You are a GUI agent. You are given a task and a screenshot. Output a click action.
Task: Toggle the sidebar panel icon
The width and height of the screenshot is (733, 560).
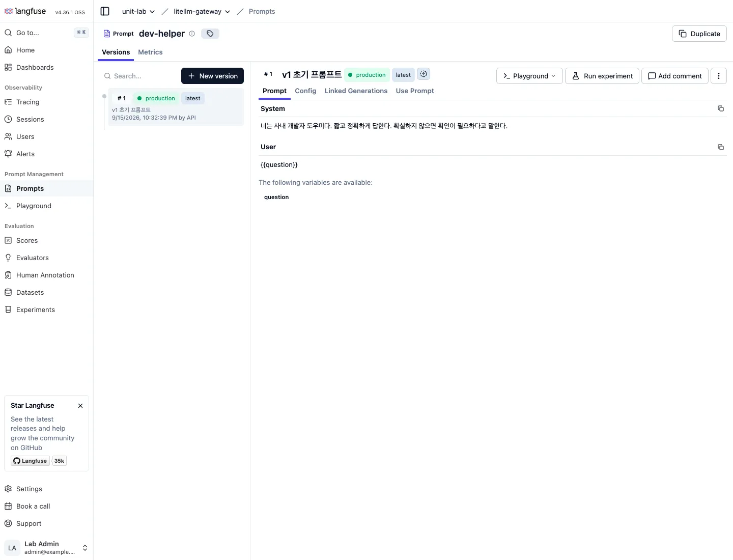click(105, 11)
